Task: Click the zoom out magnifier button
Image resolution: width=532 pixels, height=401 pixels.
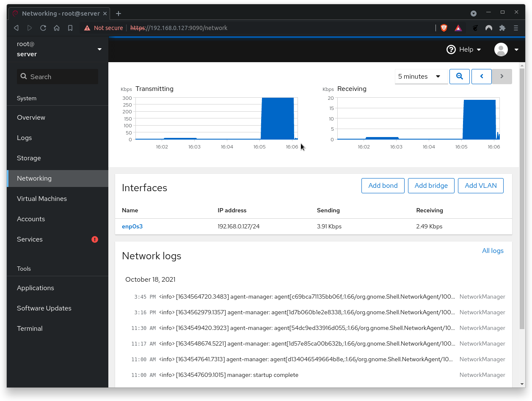Action: point(459,77)
